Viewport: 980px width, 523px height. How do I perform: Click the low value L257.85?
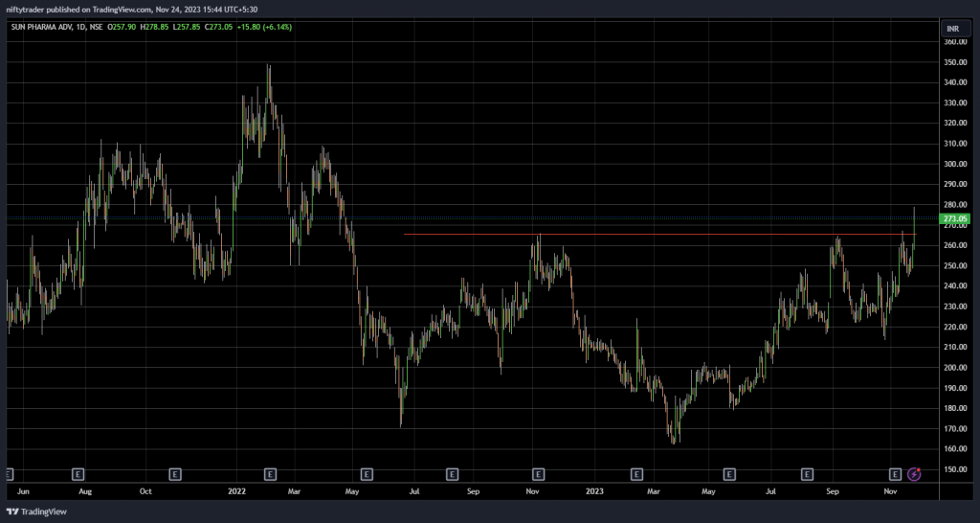coord(187,28)
